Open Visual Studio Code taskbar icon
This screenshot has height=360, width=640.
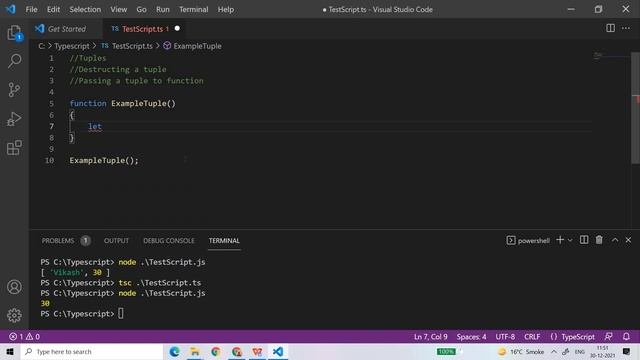coord(278,351)
